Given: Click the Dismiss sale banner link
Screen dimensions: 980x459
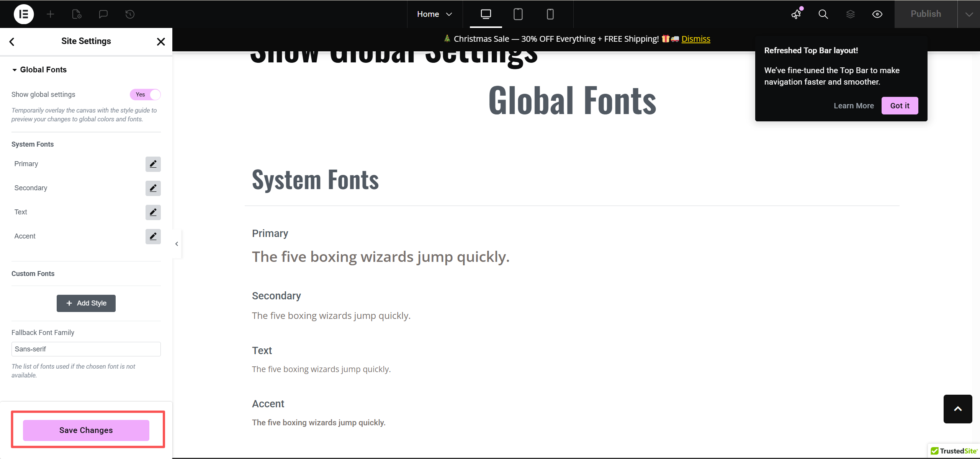Looking at the screenshot, I should click(x=695, y=39).
